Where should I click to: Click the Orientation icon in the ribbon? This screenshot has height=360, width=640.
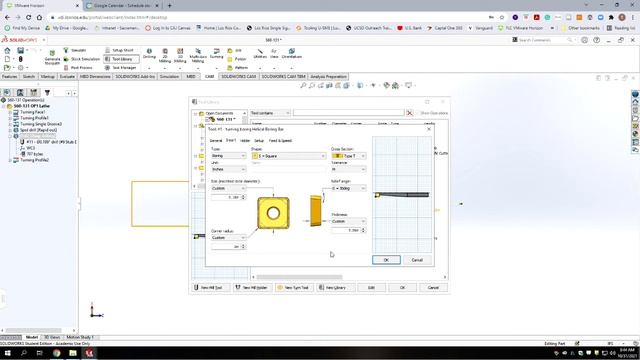tap(291, 53)
